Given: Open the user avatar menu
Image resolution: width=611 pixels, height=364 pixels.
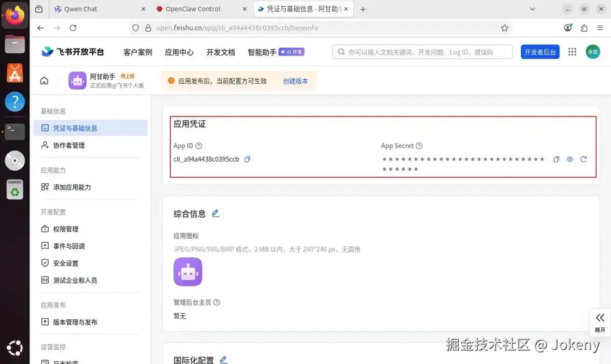Looking at the screenshot, I should click(x=593, y=52).
